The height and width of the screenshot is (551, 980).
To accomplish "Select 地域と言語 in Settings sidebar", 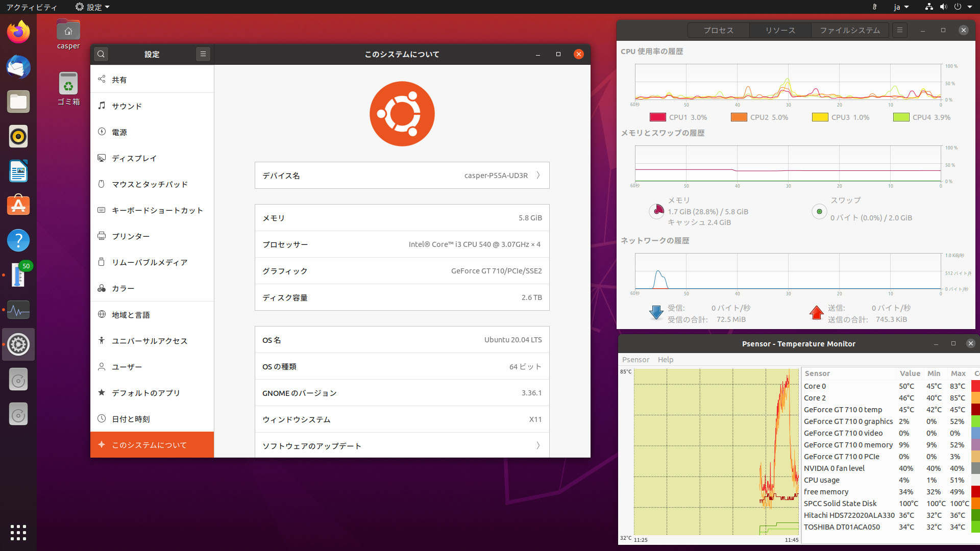I will 152,315.
